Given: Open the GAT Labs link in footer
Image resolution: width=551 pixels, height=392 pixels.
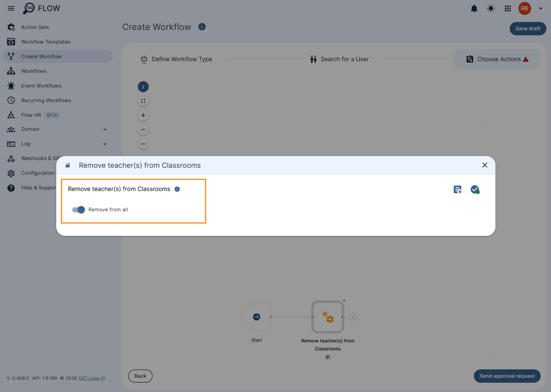Looking at the screenshot, I should coord(89,378).
